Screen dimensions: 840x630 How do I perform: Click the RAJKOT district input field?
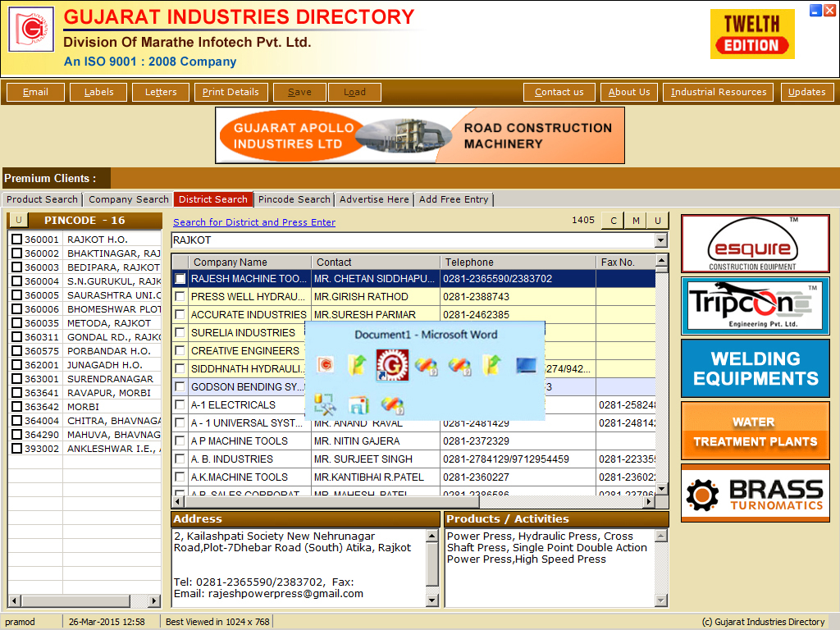tap(413, 240)
